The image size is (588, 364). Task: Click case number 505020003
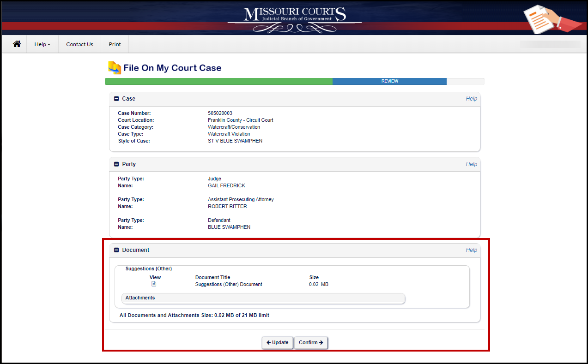[x=220, y=113]
